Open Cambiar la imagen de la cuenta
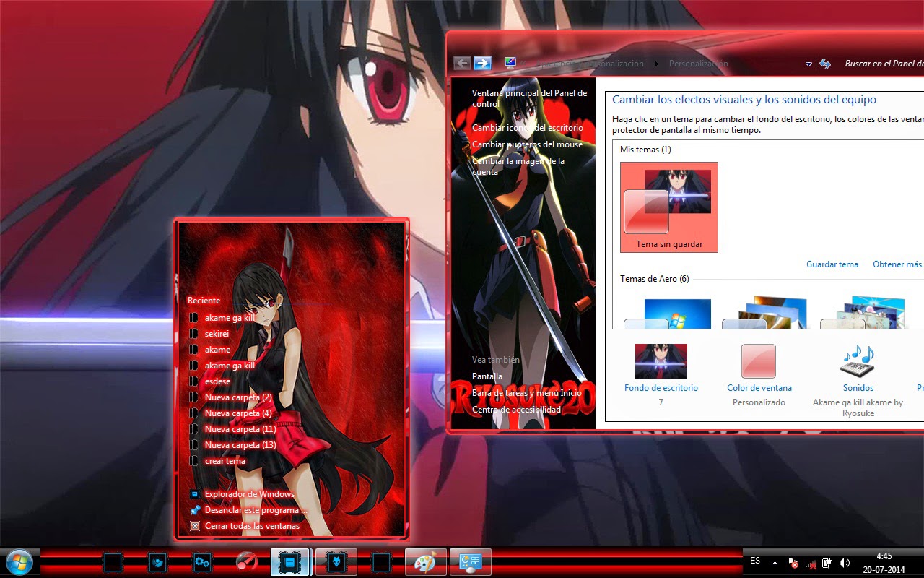Screen dimensions: 924x578 click(x=518, y=166)
